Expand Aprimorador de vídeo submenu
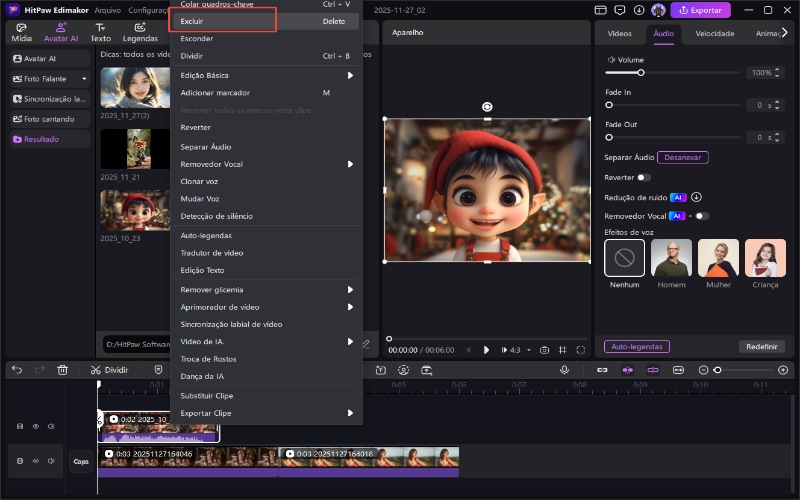Screen dimensions: 800x500 (350, 307)
